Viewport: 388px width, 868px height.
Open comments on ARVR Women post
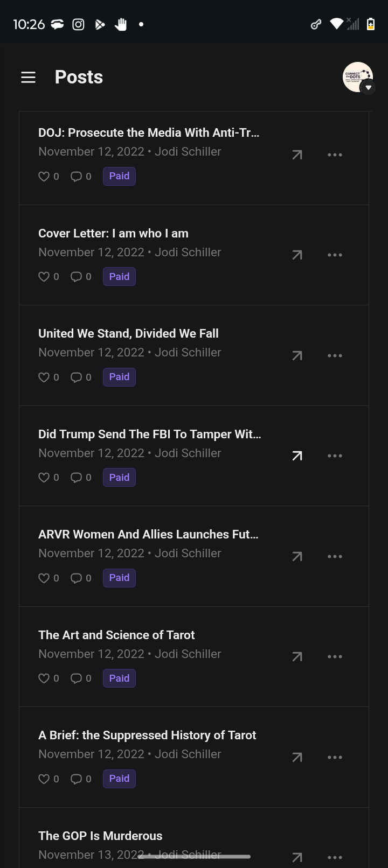77,578
